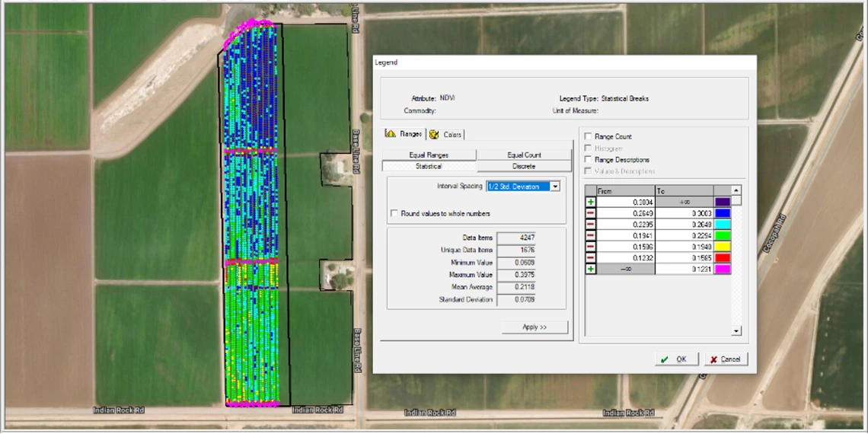Delete the 0.1596 range row
Screen dimensions: 868x434
coord(591,247)
